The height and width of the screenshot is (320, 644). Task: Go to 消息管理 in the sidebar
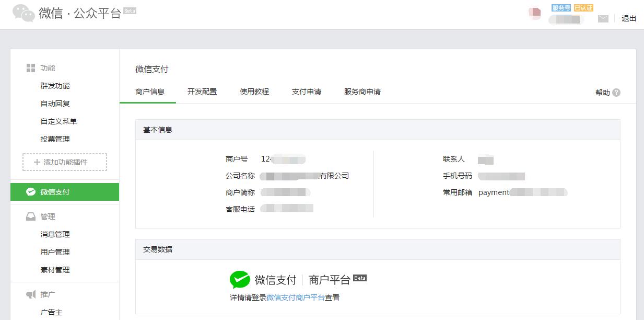pyautogui.click(x=55, y=234)
